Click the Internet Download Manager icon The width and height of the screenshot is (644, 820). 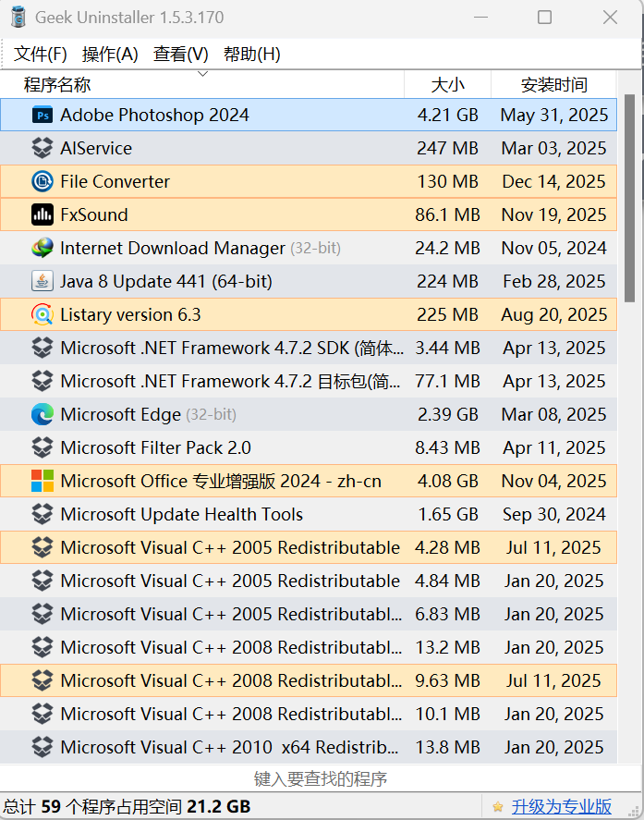[43, 248]
